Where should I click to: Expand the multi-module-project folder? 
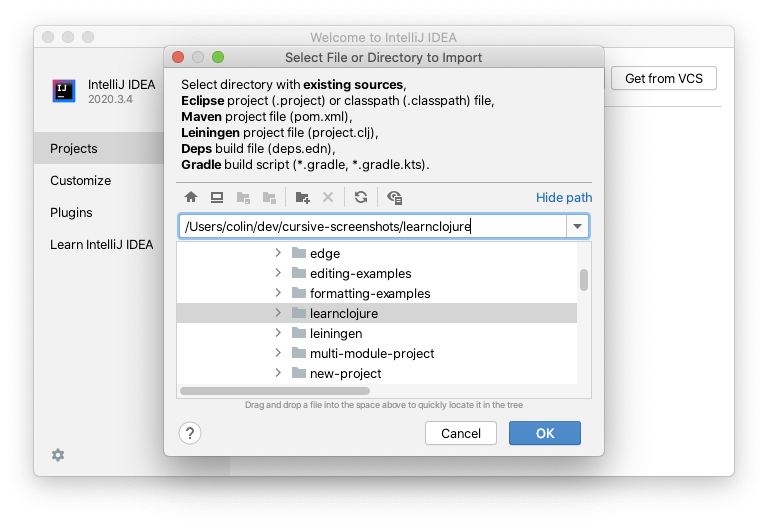pos(278,353)
